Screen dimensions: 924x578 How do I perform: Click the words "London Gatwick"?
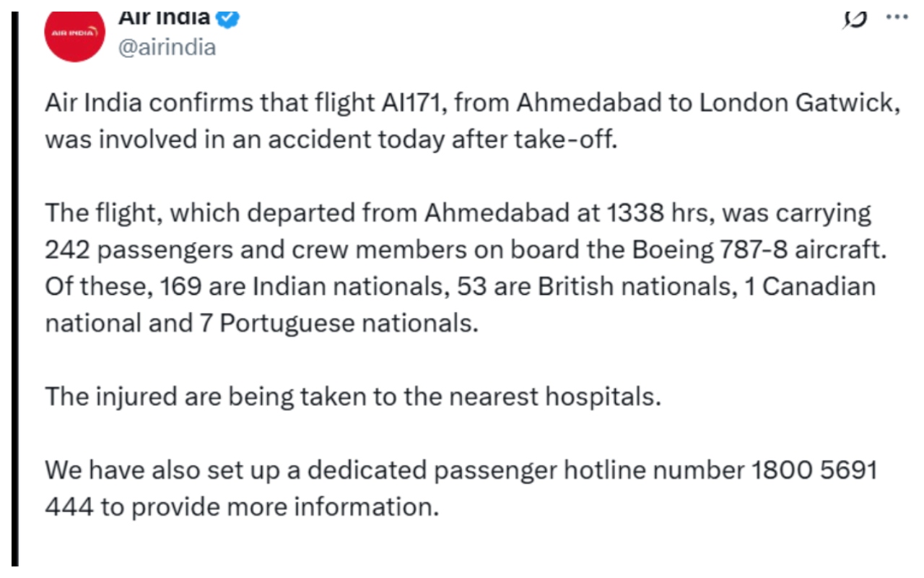pyautogui.click(x=796, y=104)
